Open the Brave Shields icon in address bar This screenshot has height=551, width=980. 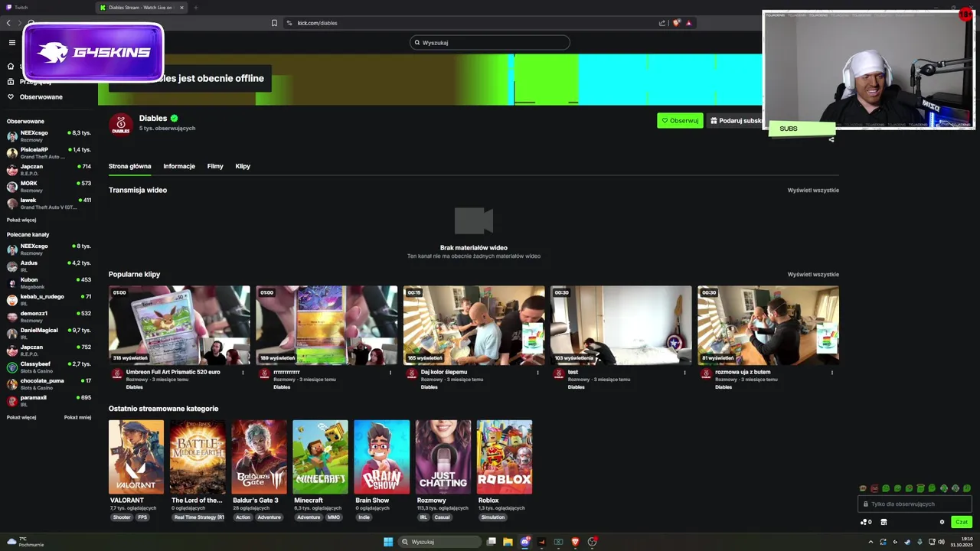pos(676,23)
